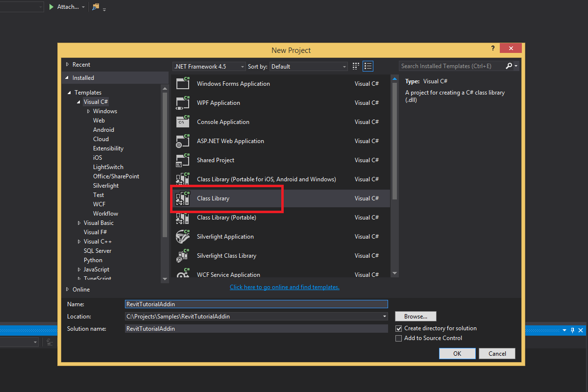Focus the Solution name field
This screenshot has height=392, width=588.
(x=256, y=329)
